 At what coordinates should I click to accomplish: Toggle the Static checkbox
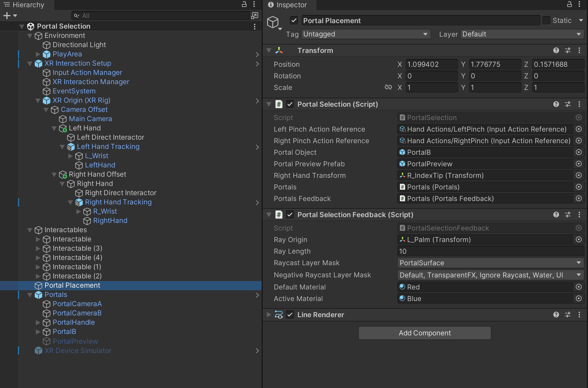click(546, 21)
